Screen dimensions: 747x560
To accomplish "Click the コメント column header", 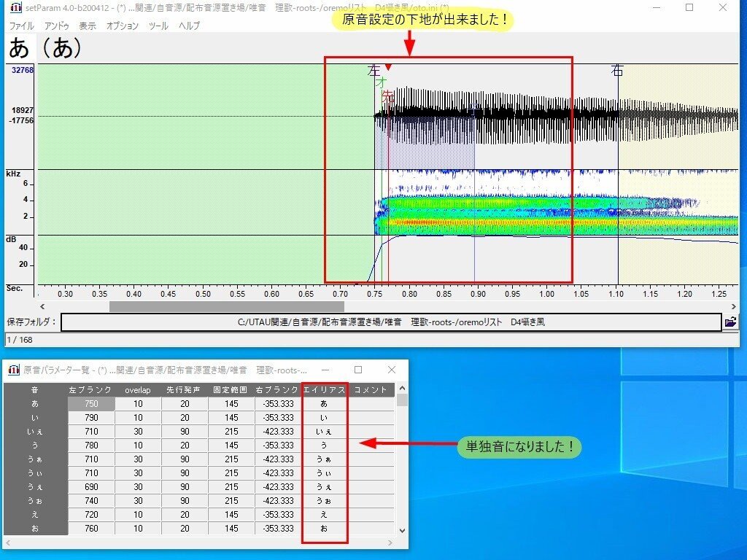I will click(x=371, y=389).
